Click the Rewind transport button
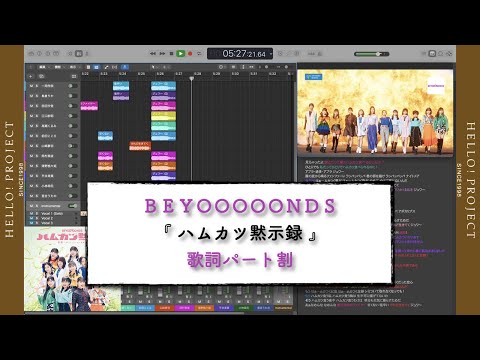The image size is (480, 360). tap(153, 53)
